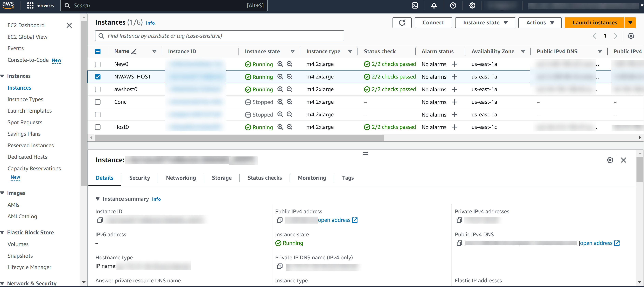The height and width of the screenshot is (287, 644).
Task: Open the Instance state dropdown
Action: pyautogui.click(x=485, y=23)
